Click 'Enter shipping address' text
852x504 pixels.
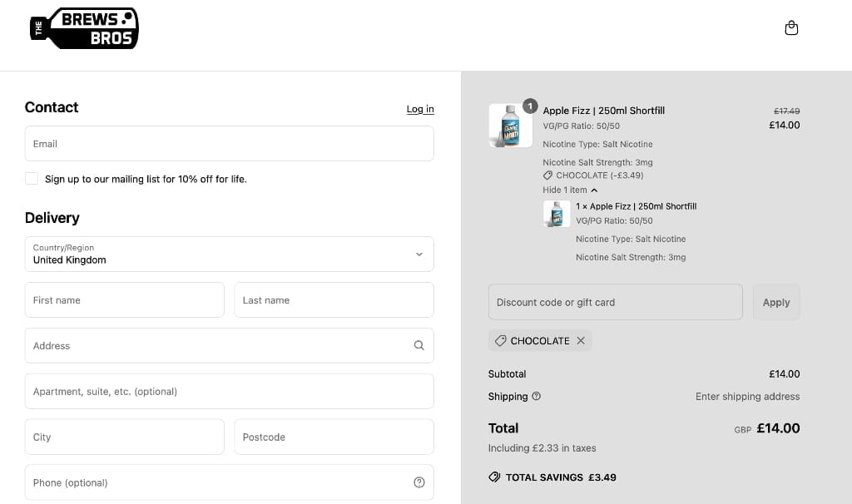747,397
